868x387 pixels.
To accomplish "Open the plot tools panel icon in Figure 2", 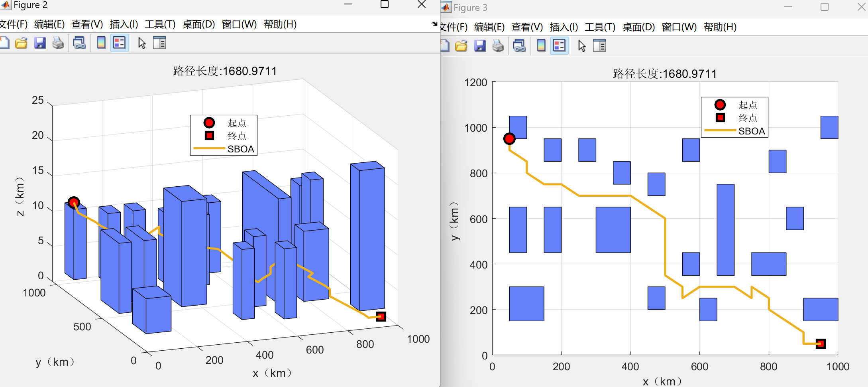I will (159, 43).
